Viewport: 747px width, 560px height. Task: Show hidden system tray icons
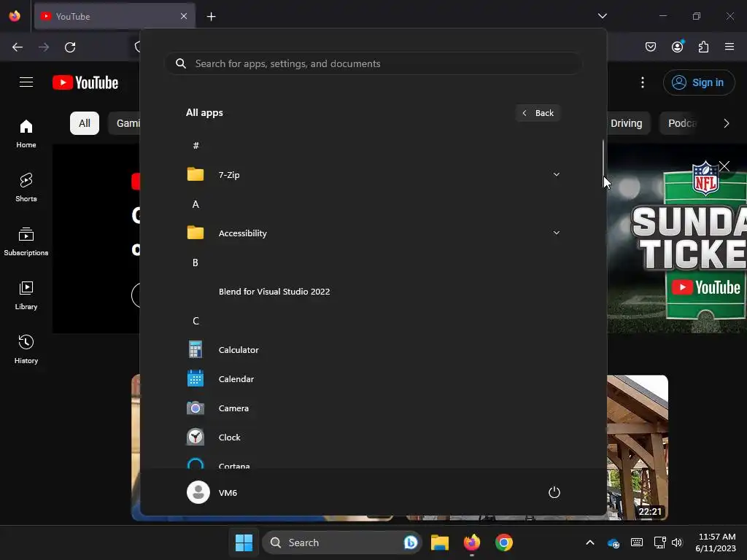589,542
